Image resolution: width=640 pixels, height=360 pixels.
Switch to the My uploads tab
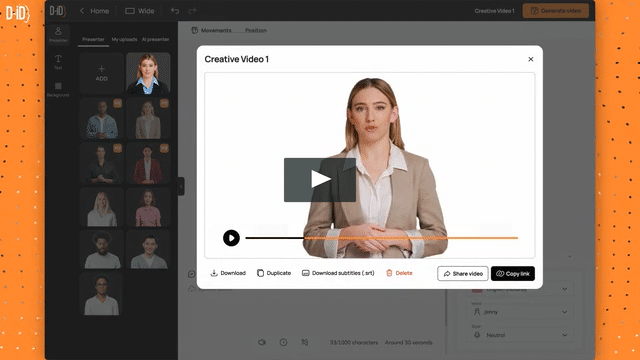tap(124, 40)
